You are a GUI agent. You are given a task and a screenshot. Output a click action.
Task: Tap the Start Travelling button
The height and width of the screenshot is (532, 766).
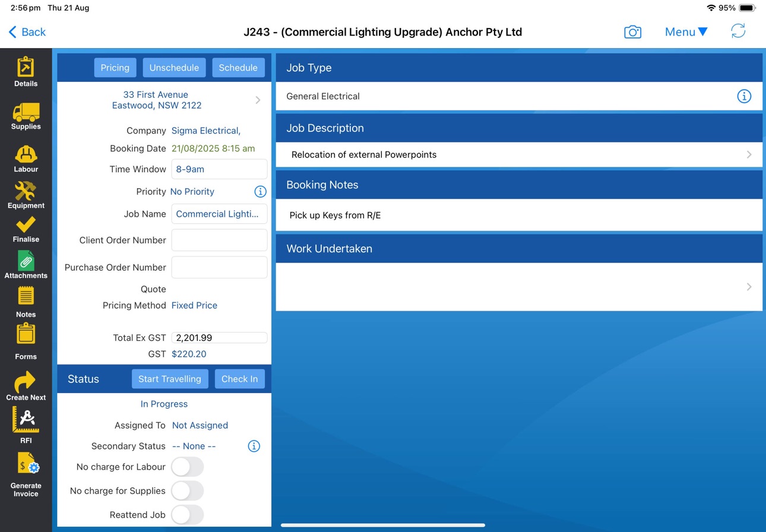coord(170,379)
